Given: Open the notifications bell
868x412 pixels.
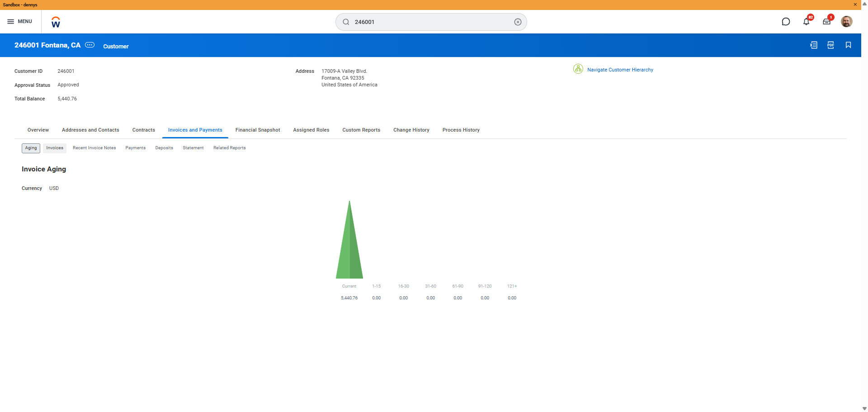Looking at the screenshot, I should coord(806,22).
